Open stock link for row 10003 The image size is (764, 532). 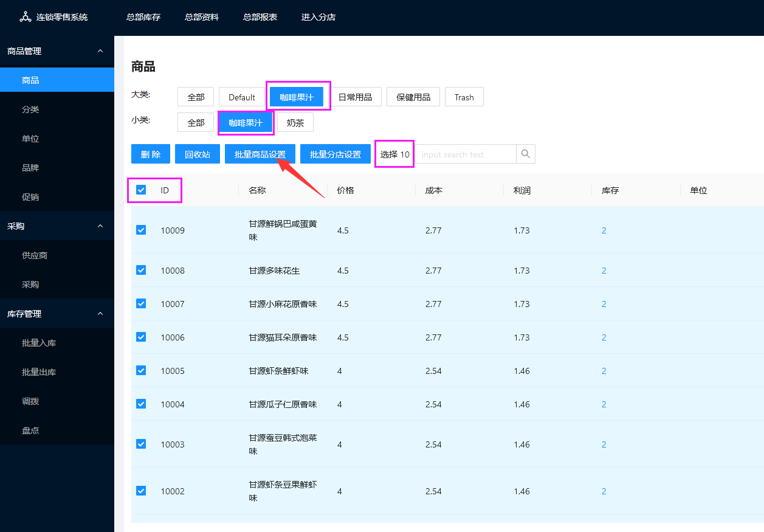click(x=604, y=444)
